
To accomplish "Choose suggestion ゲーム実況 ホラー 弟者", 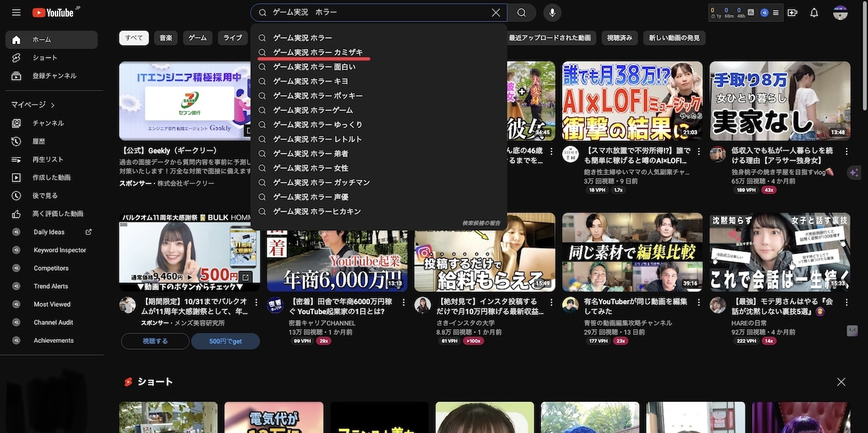I will [379, 154].
